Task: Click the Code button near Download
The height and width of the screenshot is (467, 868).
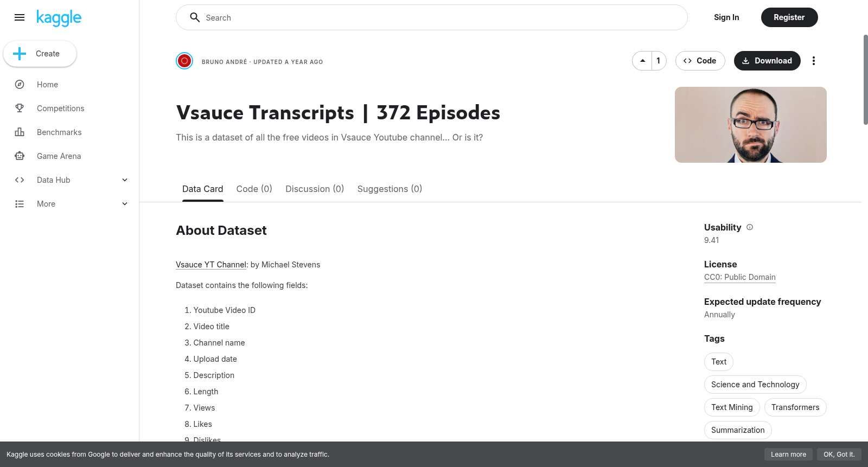Action: 700,61
